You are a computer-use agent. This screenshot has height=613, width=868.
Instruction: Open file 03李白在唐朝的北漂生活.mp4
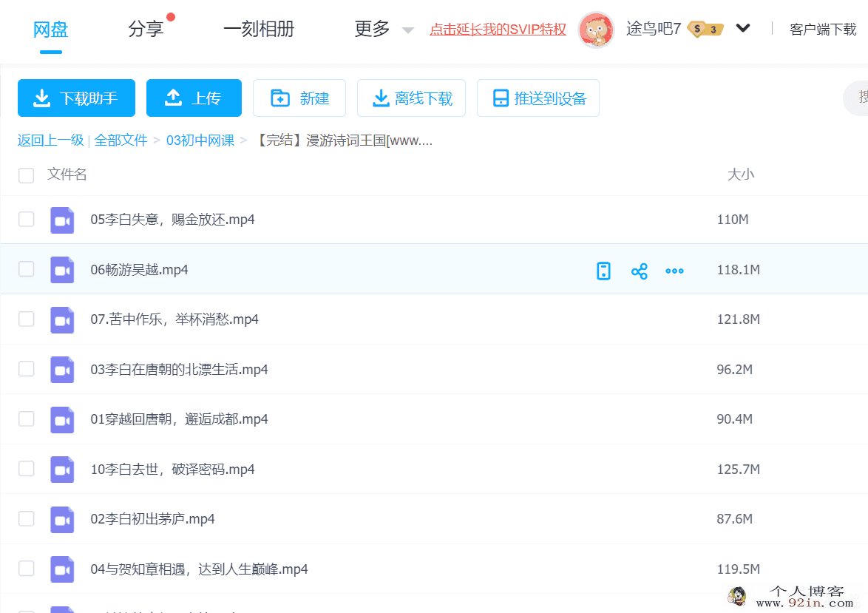point(179,369)
